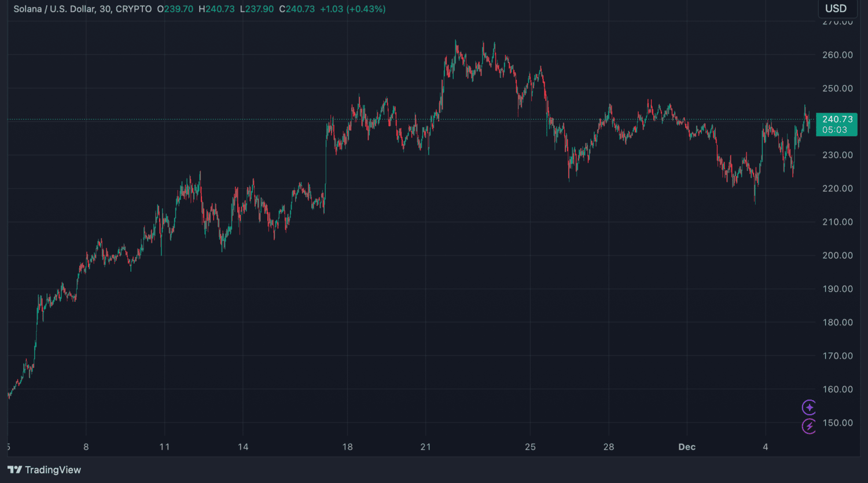Open the USD currency selector
Viewport: 868px width, 483px height.
(x=836, y=9)
